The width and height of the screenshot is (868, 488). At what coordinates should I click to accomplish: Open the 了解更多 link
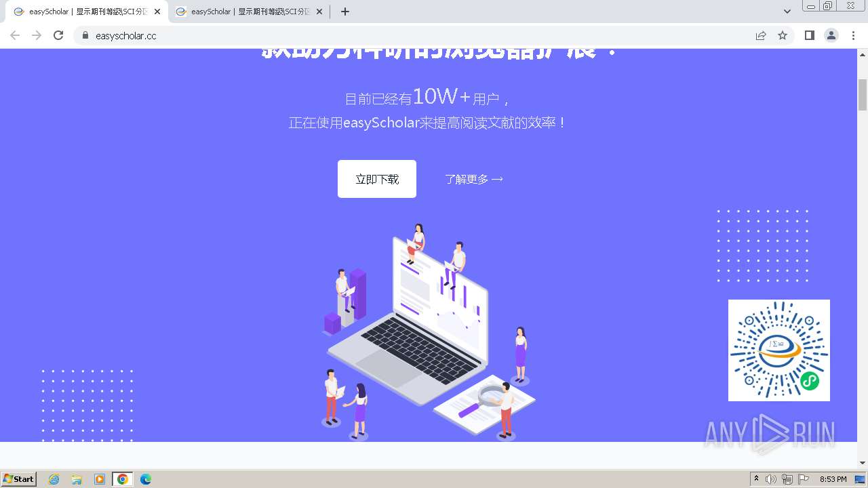click(474, 179)
